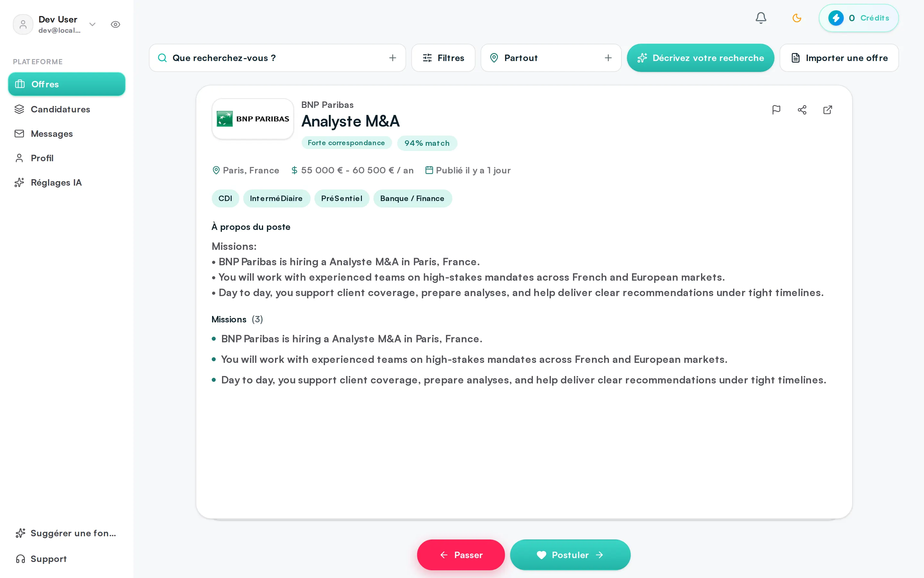924x578 pixels.
Task: Click the À propos du poste heading
Action: [251, 227]
